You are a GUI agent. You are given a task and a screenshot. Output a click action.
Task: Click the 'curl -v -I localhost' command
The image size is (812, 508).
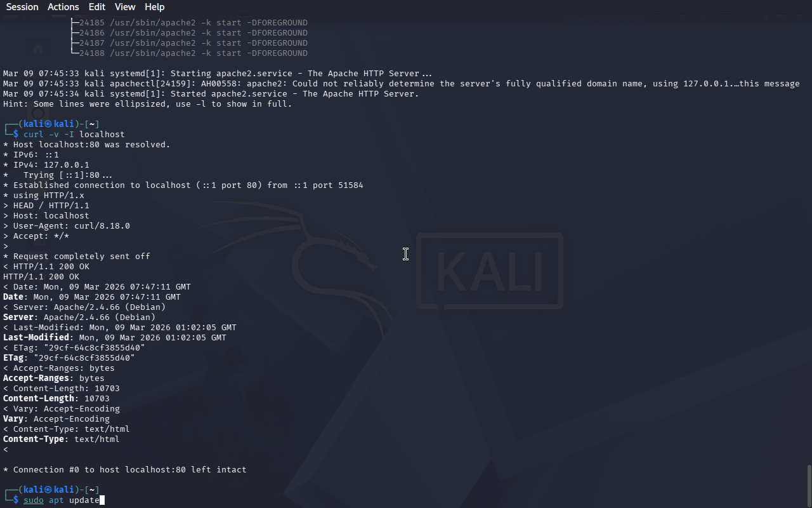pyautogui.click(x=74, y=135)
